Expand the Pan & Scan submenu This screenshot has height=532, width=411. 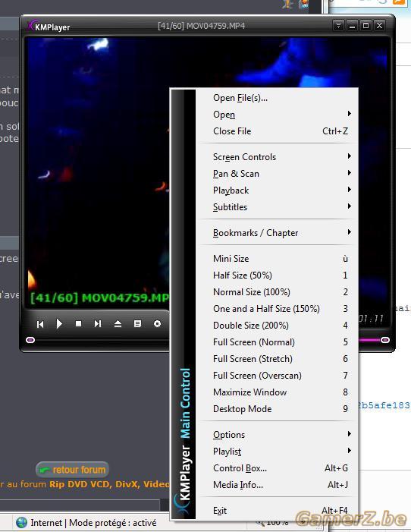(277, 173)
